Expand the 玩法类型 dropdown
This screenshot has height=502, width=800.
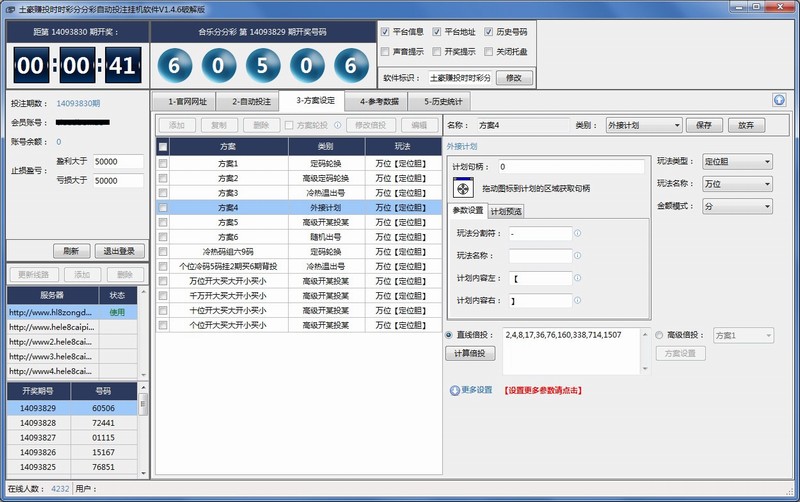tap(737, 161)
